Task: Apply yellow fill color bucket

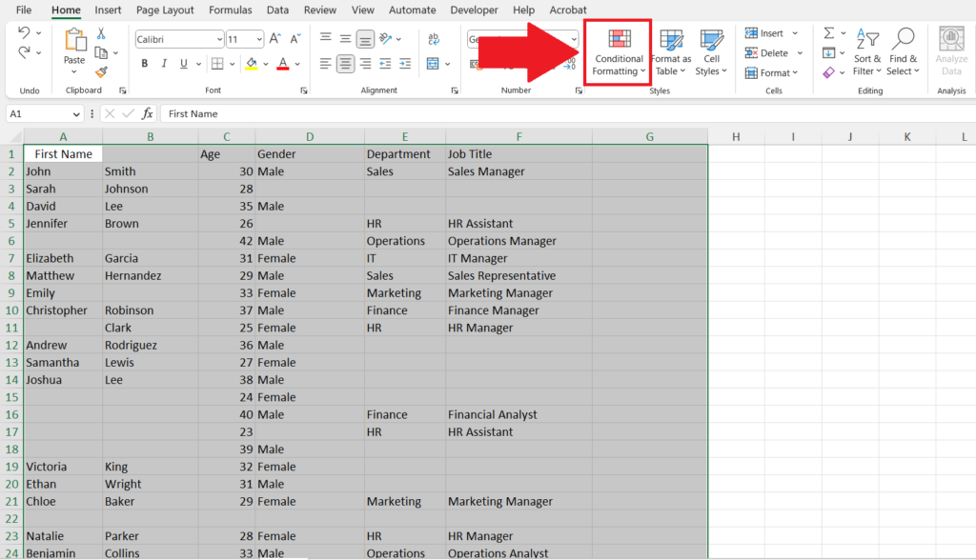Action: (x=252, y=64)
